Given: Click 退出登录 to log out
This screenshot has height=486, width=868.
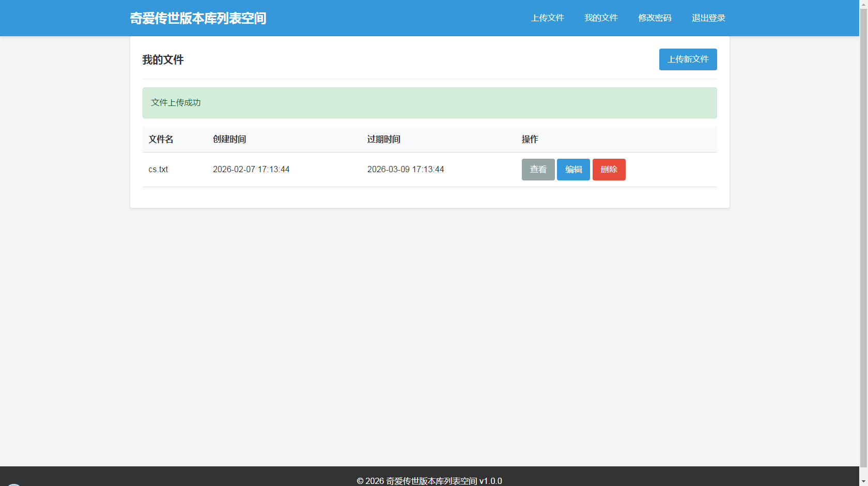Looking at the screenshot, I should (708, 18).
